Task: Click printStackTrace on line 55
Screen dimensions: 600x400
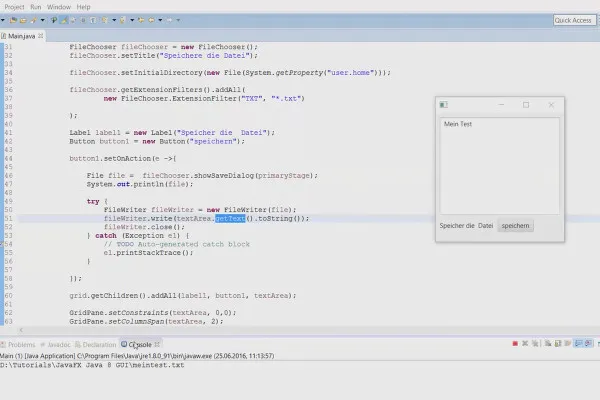Action: [x=148, y=253]
